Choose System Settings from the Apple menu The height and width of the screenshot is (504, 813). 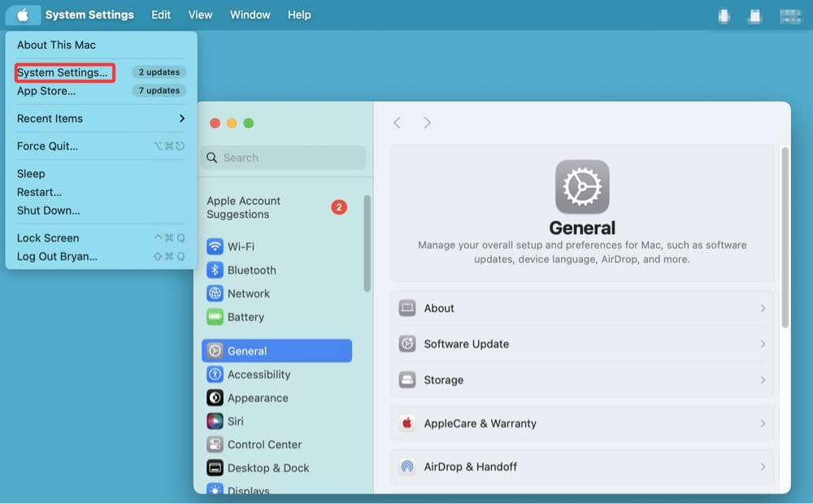[65, 72]
